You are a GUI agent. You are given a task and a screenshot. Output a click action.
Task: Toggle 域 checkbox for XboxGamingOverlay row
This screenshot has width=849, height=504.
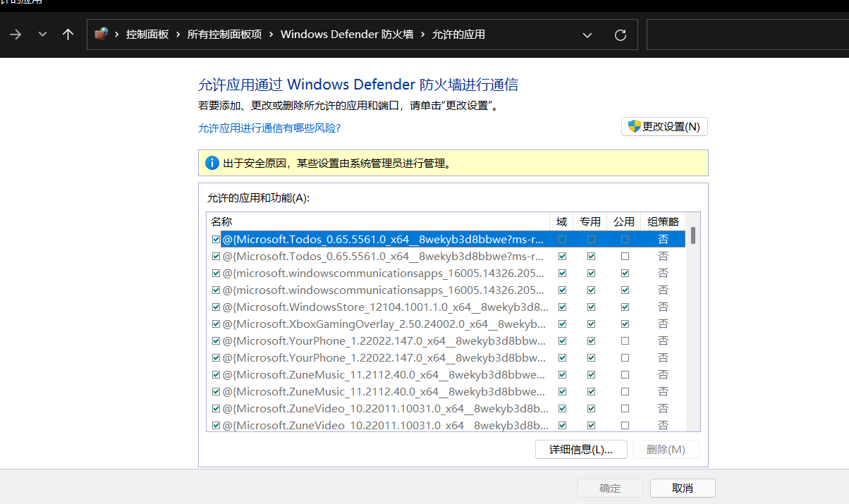coord(562,324)
